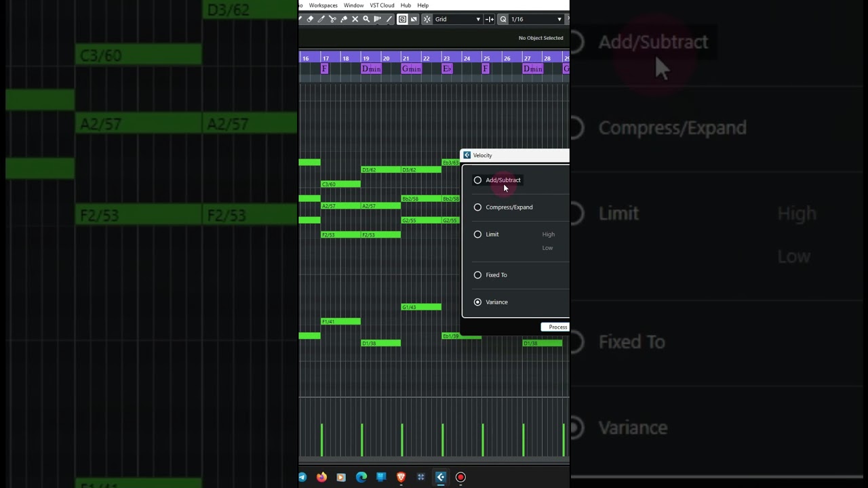Select the G1/43 note

coord(421,307)
